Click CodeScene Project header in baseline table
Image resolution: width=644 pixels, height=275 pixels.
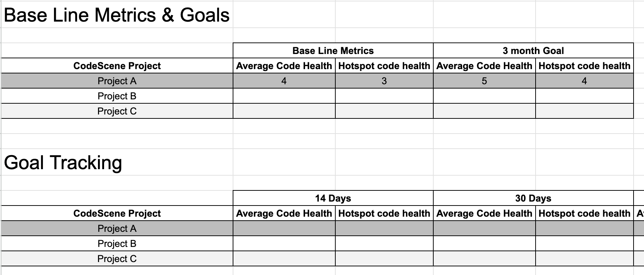117,66
